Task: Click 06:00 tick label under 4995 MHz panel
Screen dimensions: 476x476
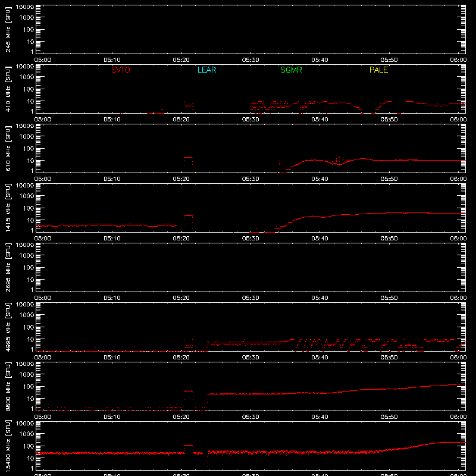Action: pyautogui.click(x=458, y=358)
